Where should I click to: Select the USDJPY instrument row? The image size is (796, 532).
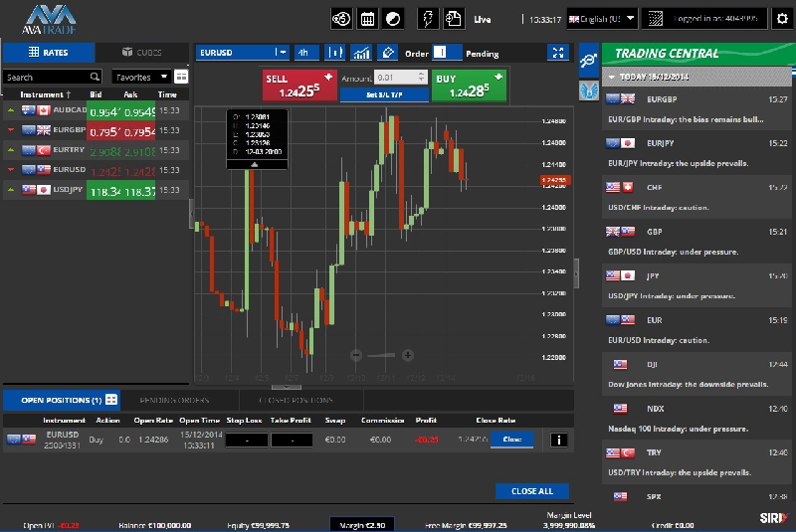coord(96,190)
